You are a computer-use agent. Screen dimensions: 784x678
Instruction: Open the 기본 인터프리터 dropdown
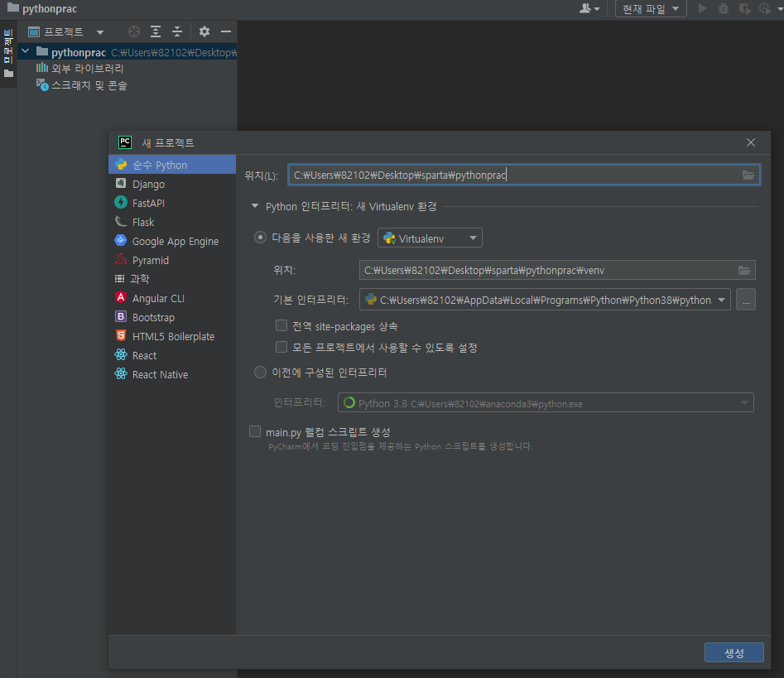(545, 300)
